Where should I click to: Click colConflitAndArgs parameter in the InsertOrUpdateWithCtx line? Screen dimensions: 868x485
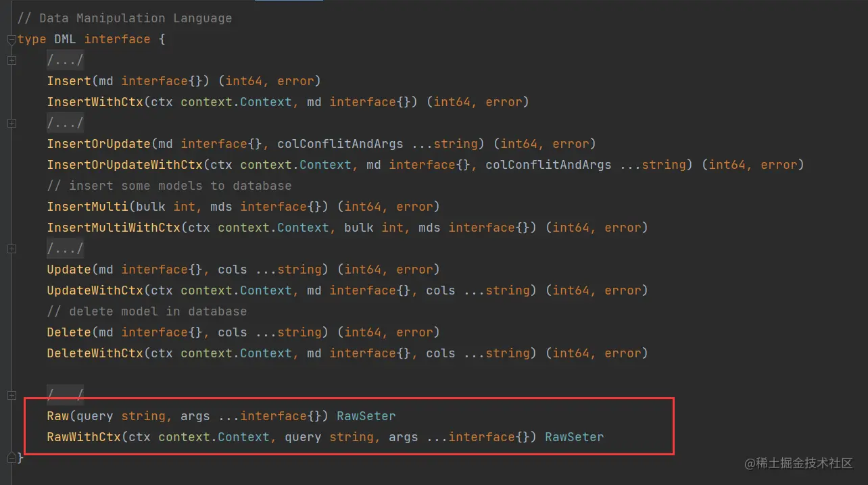pos(548,165)
